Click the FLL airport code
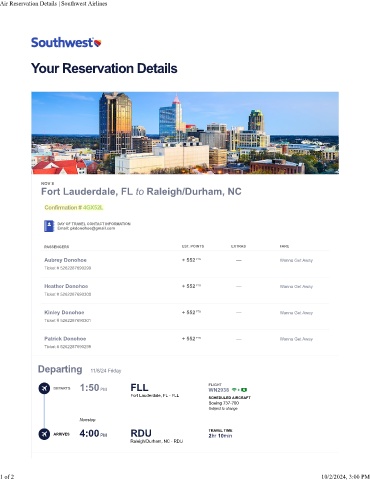The height and width of the screenshot is (480, 370). [x=139, y=388]
